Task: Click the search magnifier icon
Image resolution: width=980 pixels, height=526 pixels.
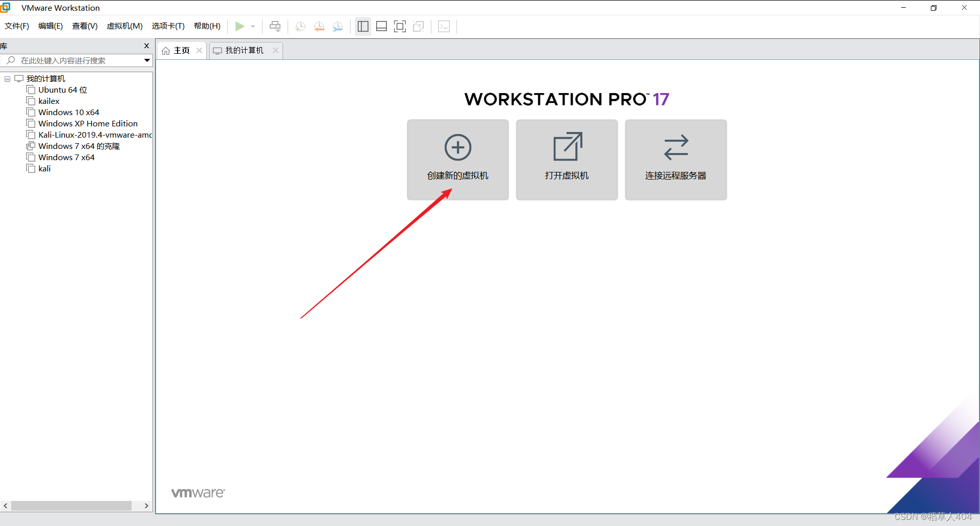Action: 11,60
